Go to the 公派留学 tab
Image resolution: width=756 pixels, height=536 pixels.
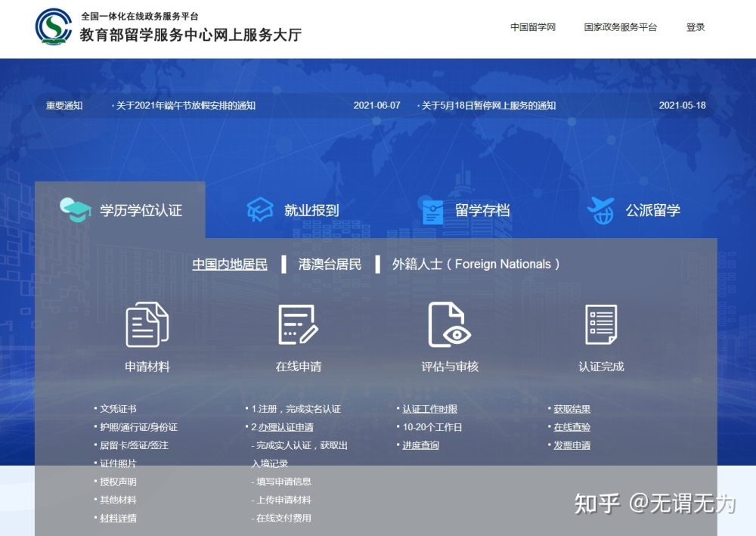[x=634, y=211]
